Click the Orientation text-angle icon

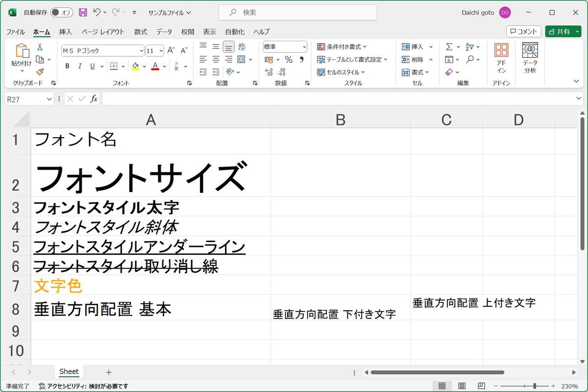click(x=230, y=72)
